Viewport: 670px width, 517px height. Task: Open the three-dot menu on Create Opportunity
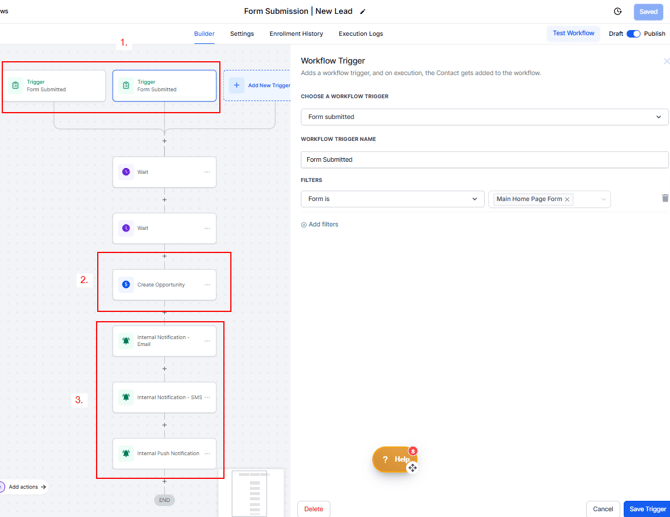[x=208, y=285]
